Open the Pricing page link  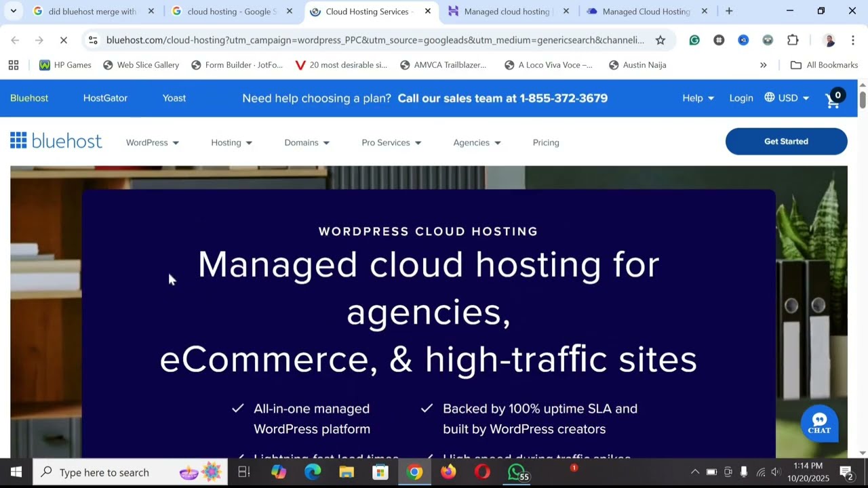[x=546, y=142]
